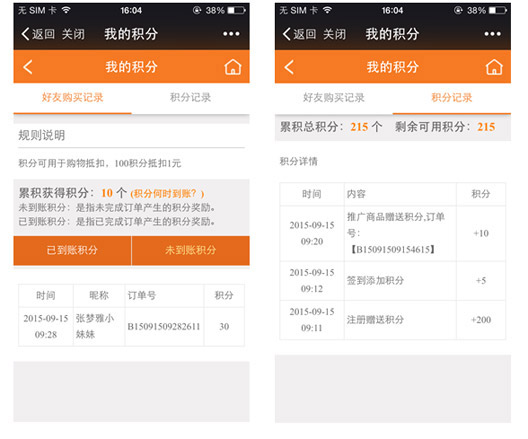Viewport: 528px width, 439px height.
Task: Tap the orange back arrow on left screen
Action: pyautogui.click(x=28, y=67)
